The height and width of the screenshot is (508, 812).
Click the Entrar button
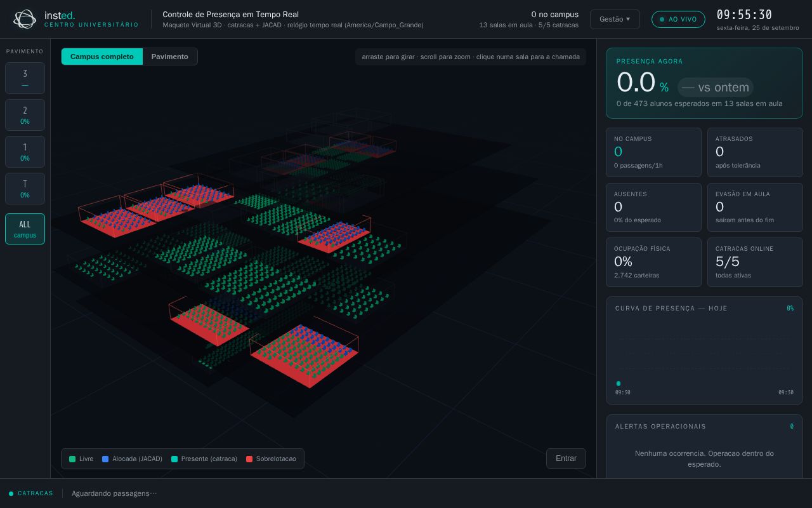click(x=566, y=458)
